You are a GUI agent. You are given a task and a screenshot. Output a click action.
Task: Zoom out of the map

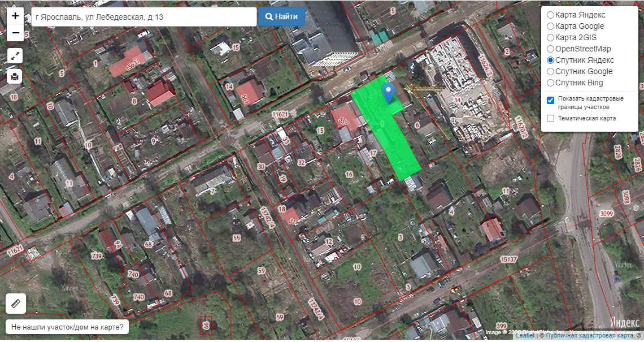click(x=15, y=33)
